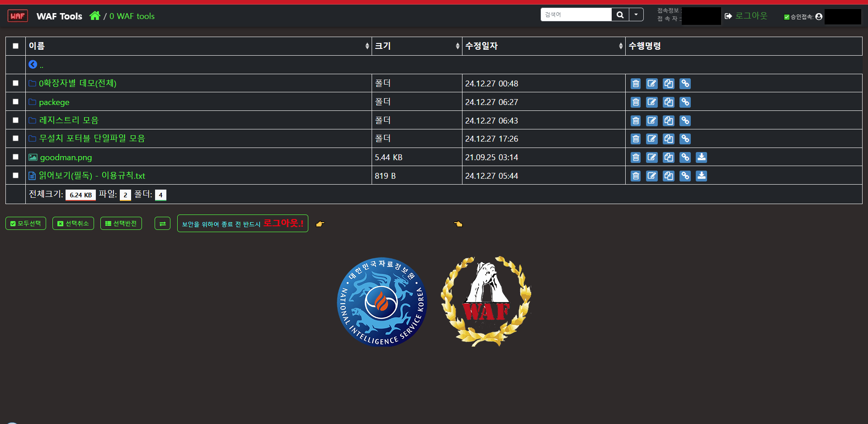Click the logout reminder 로그아웃.! button
This screenshot has width=868, height=424.
point(243,224)
